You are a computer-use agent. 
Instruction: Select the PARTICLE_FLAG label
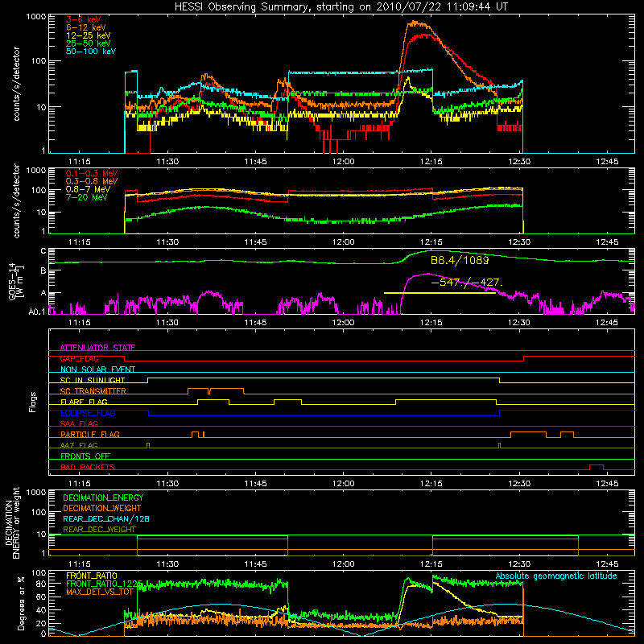[90, 434]
